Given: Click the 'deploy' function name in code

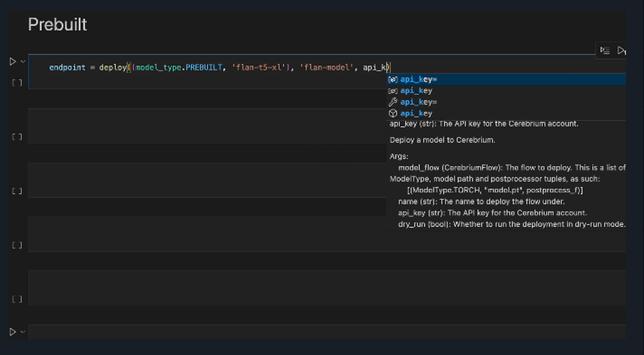Looking at the screenshot, I should click(113, 68).
